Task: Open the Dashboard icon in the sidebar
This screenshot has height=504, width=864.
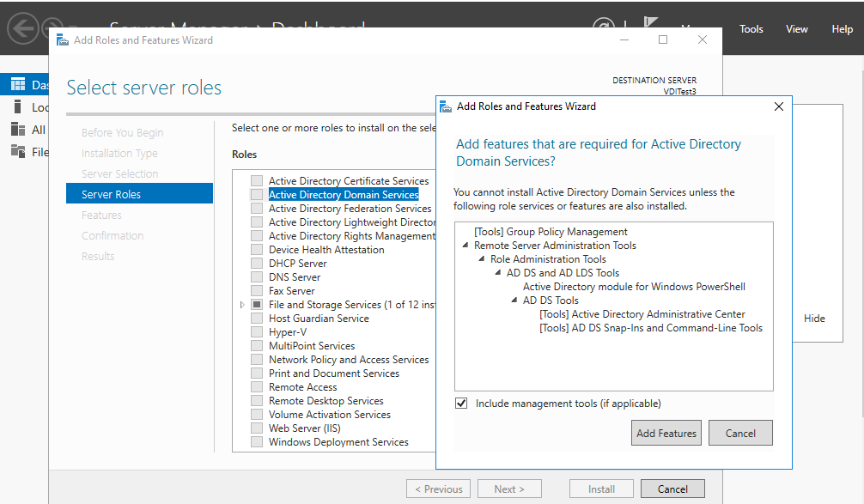Action: pyautogui.click(x=18, y=84)
